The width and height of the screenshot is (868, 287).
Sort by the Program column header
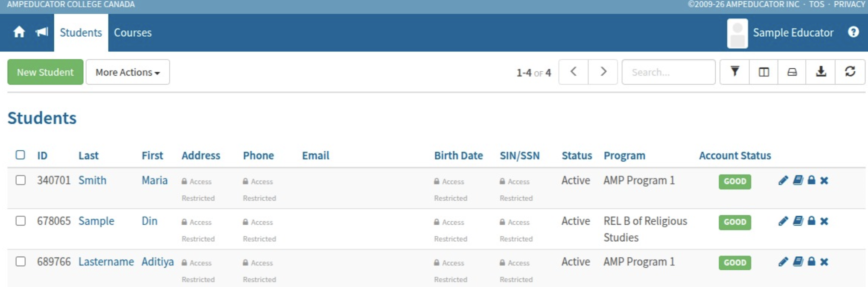coord(624,155)
